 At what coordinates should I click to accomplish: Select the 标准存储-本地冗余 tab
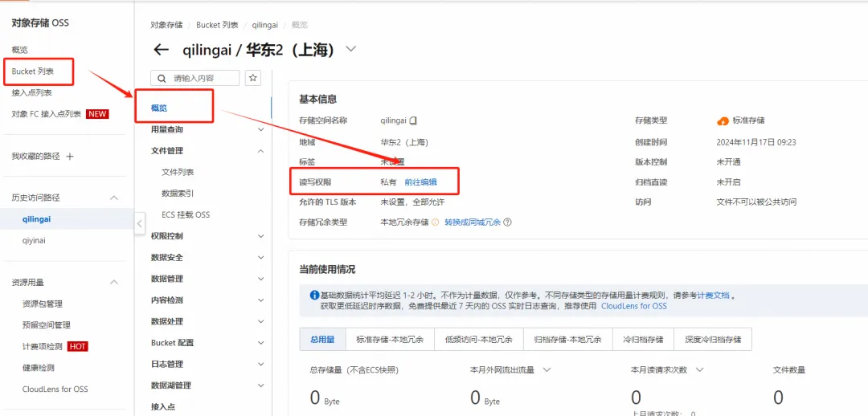point(391,340)
